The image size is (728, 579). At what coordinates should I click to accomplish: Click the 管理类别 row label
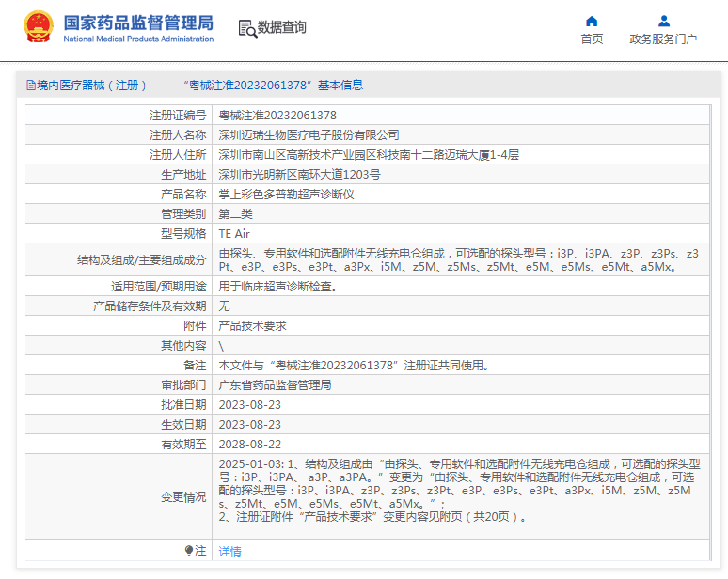click(x=183, y=214)
